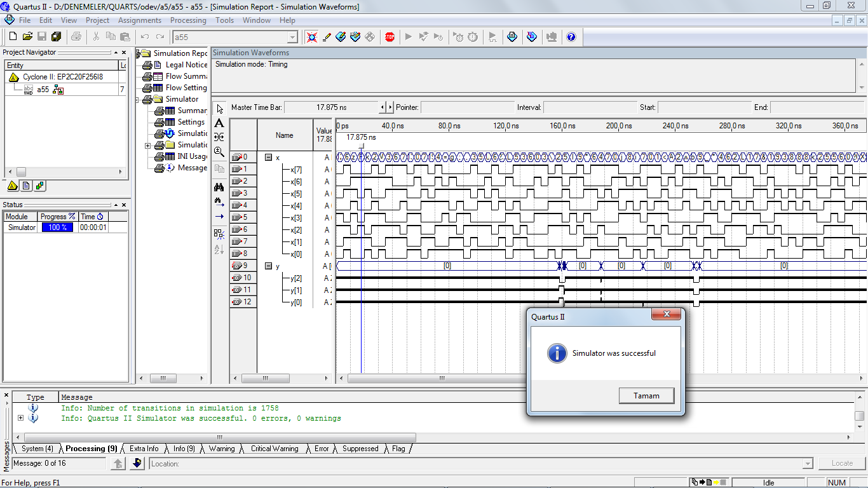Open the Processing menu

coord(188,20)
